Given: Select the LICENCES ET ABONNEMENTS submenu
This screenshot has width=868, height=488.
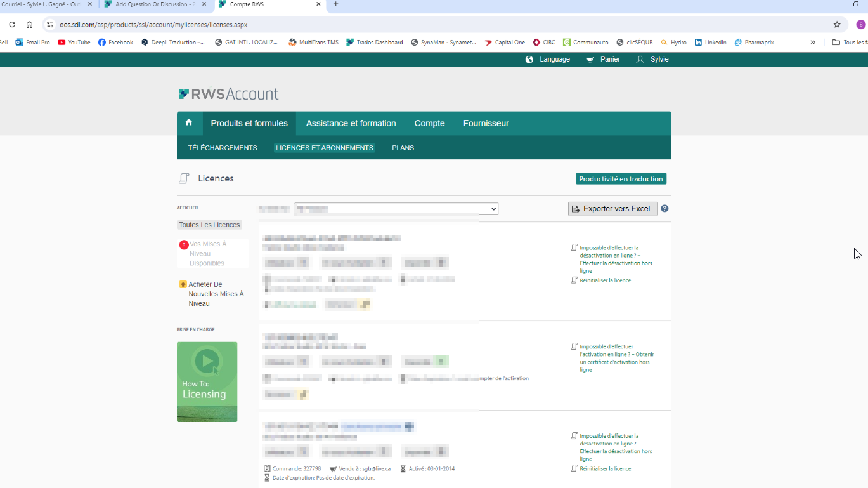Looking at the screenshot, I should pyautogui.click(x=325, y=148).
